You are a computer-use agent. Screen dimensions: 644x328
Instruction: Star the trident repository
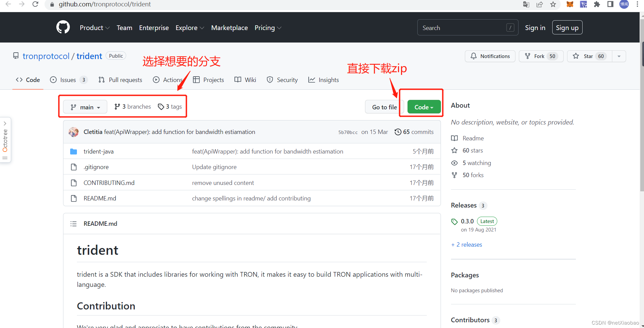pyautogui.click(x=589, y=56)
